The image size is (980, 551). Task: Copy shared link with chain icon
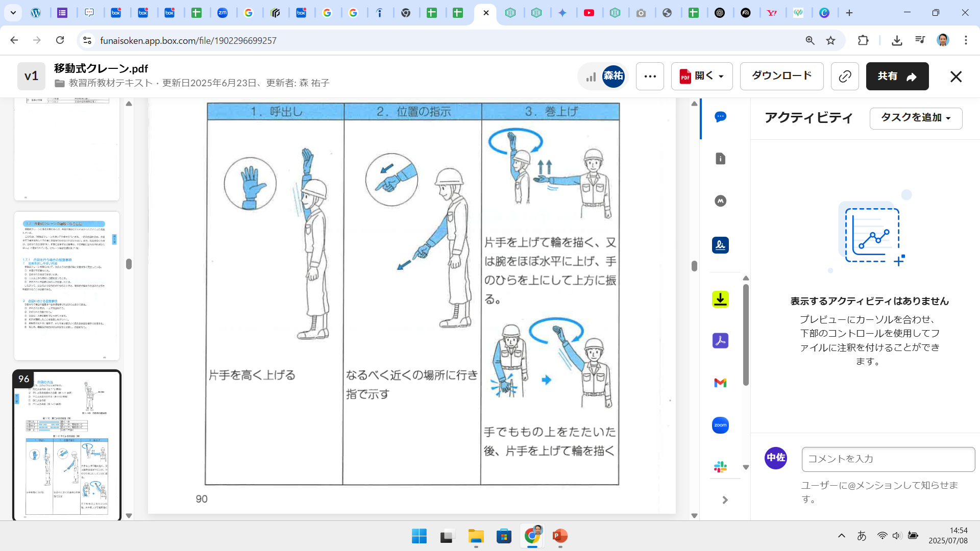(x=845, y=77)
